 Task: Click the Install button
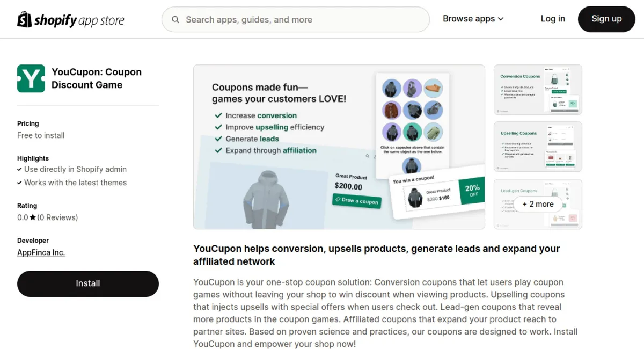point(88,283)
